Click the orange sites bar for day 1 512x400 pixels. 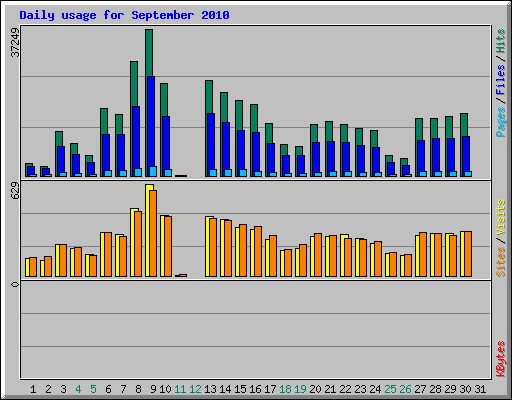coord(33,267)
